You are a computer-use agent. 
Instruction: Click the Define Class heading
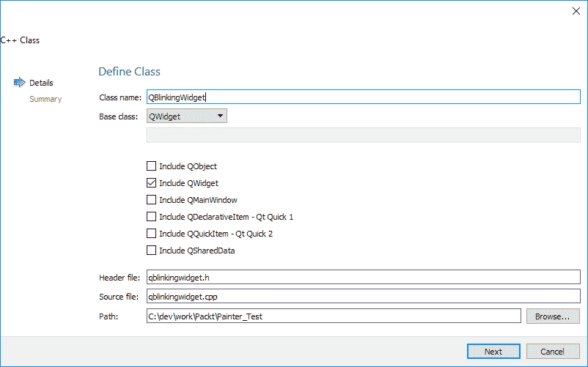(129, 72)
